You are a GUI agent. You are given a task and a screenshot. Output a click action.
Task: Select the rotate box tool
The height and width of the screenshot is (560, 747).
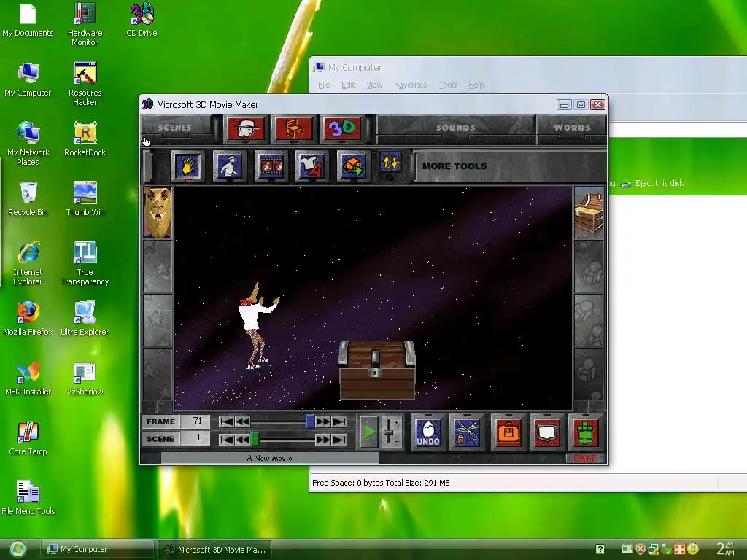[354, 166]
